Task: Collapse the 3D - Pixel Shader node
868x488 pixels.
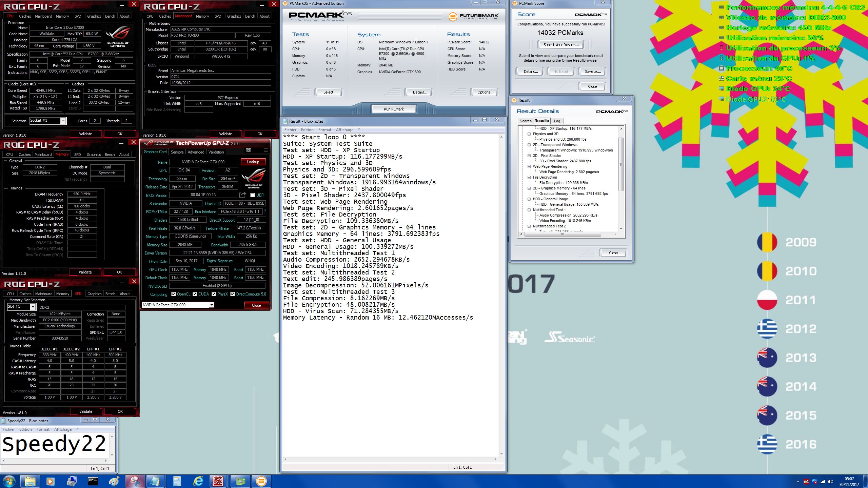Action: tap(529, 156)
